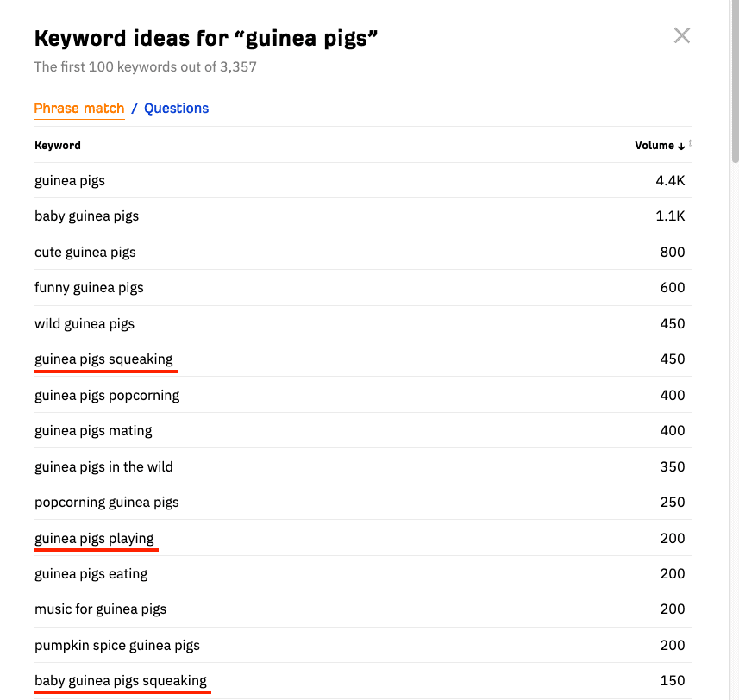Screen dimensions: 739x700
Task: Click the Keyword column header
Action: click(58, 146)
